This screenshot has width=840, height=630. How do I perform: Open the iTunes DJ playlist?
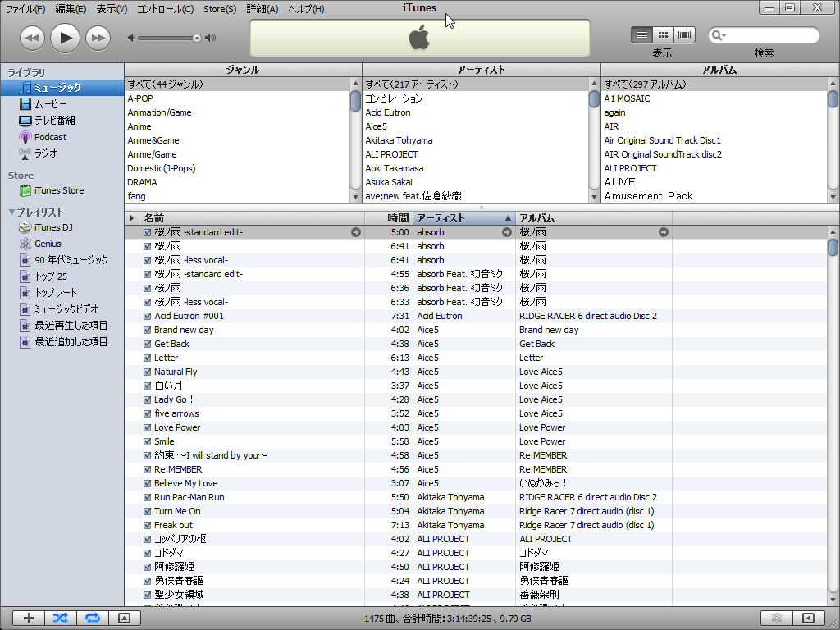point(62,227)
